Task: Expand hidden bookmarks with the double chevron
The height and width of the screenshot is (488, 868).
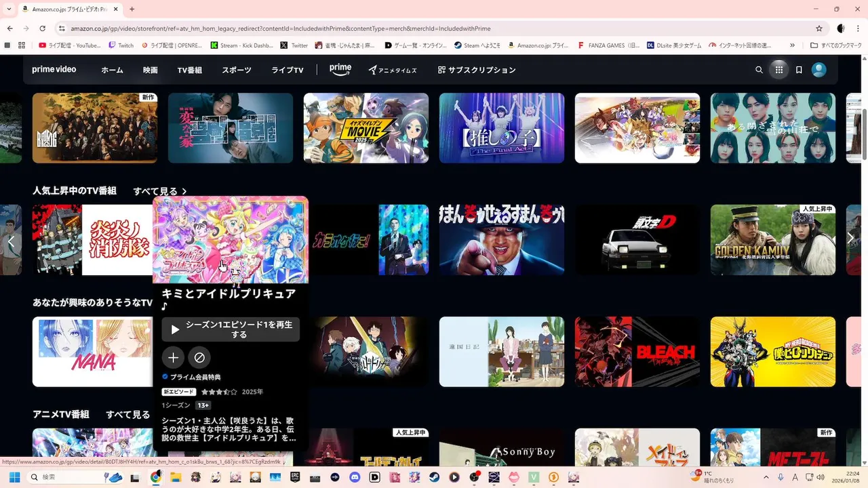Action: 792,45
